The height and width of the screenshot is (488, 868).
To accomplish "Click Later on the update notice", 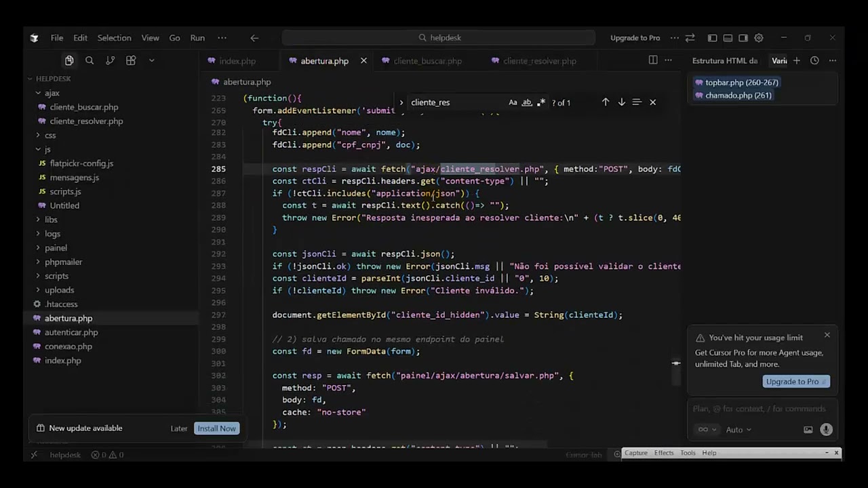I will (179, 428).
